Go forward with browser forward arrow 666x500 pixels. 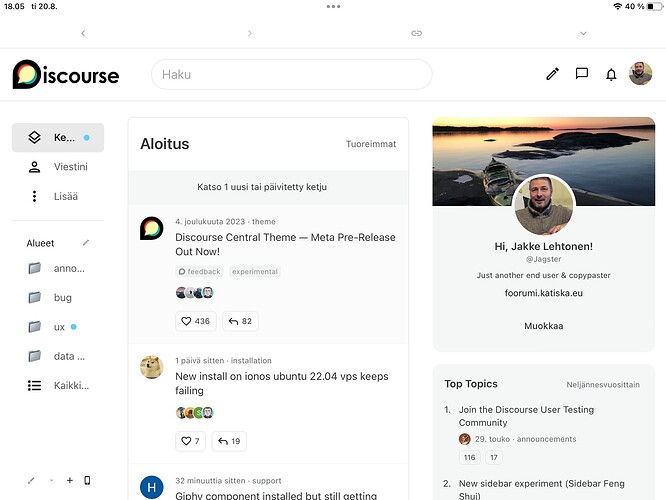pyautogui.click(x=250, y=33)
